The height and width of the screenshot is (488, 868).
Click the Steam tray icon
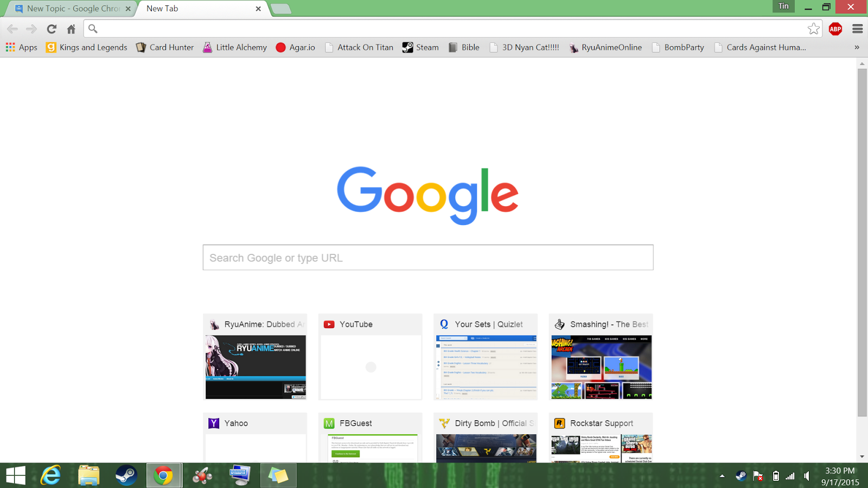[x=741, y=476]
